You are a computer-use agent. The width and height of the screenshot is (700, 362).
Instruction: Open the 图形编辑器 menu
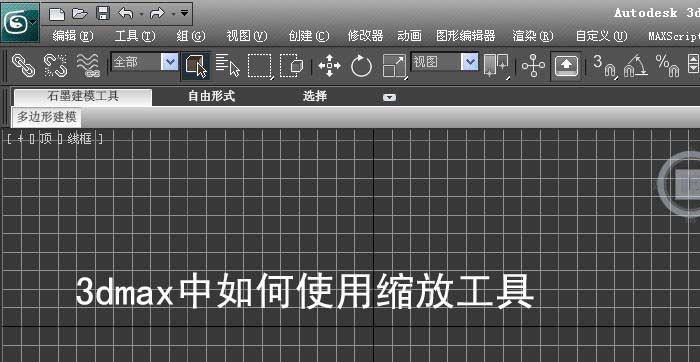[466, 36]
